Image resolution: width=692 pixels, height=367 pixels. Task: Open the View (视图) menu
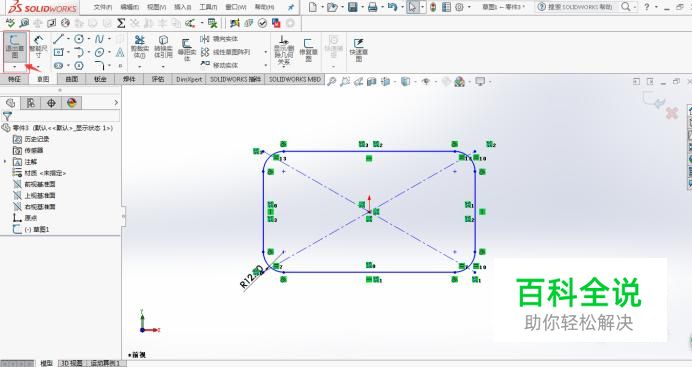click(x=156, y=7)
